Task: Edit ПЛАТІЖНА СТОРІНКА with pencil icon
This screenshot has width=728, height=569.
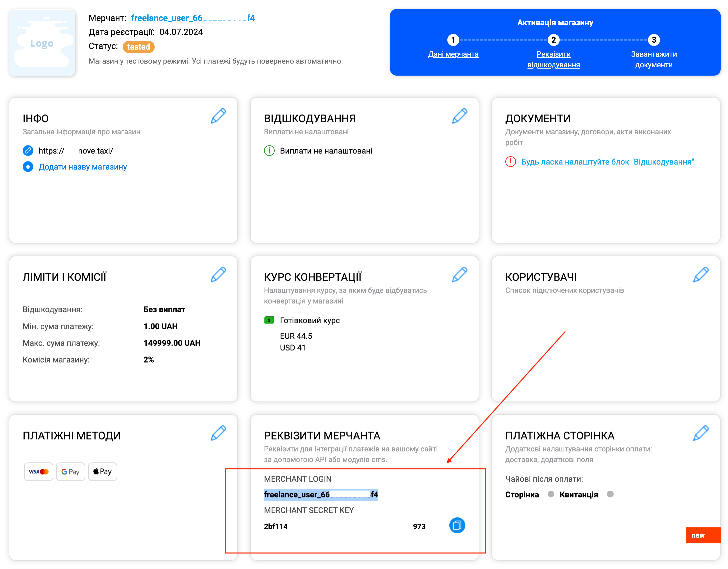Action: (x=701, y=433)
